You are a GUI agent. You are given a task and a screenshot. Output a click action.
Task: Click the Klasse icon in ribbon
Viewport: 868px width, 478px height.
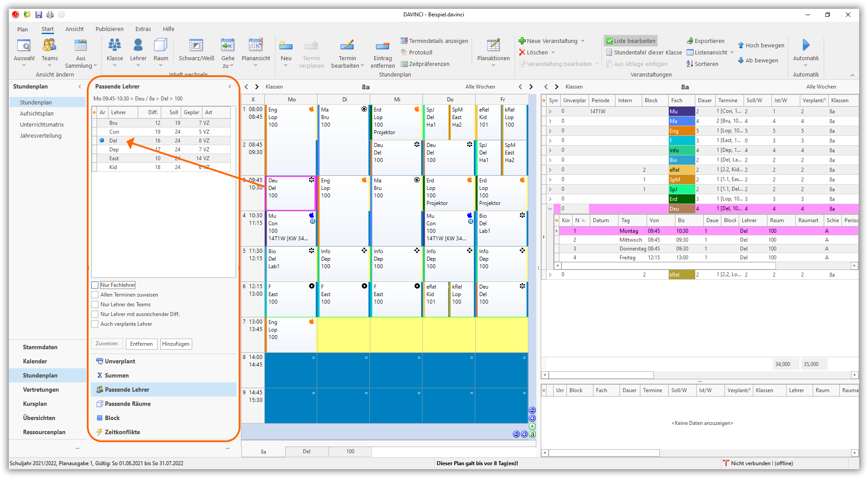(115, 45)
